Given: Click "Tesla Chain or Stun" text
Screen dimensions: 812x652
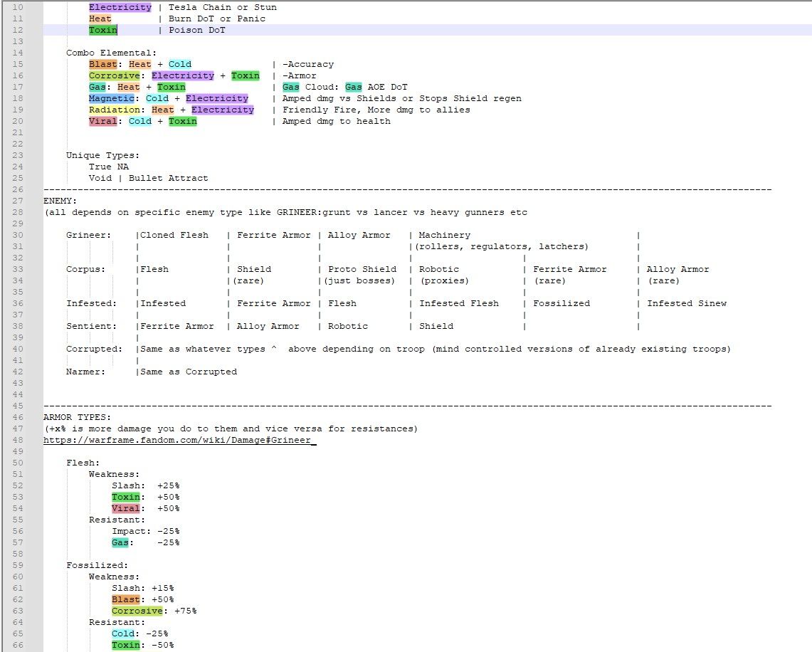Looking at the screenshot, I should [222, 7].
